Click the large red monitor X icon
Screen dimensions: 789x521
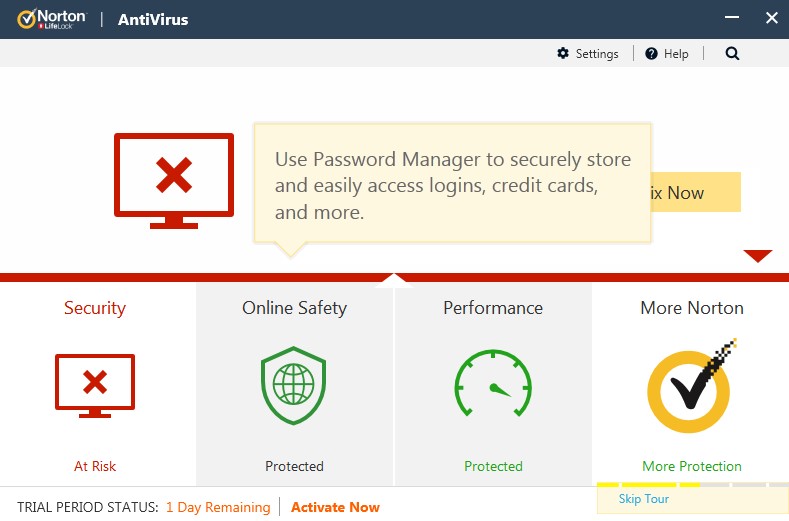(174, 181)
